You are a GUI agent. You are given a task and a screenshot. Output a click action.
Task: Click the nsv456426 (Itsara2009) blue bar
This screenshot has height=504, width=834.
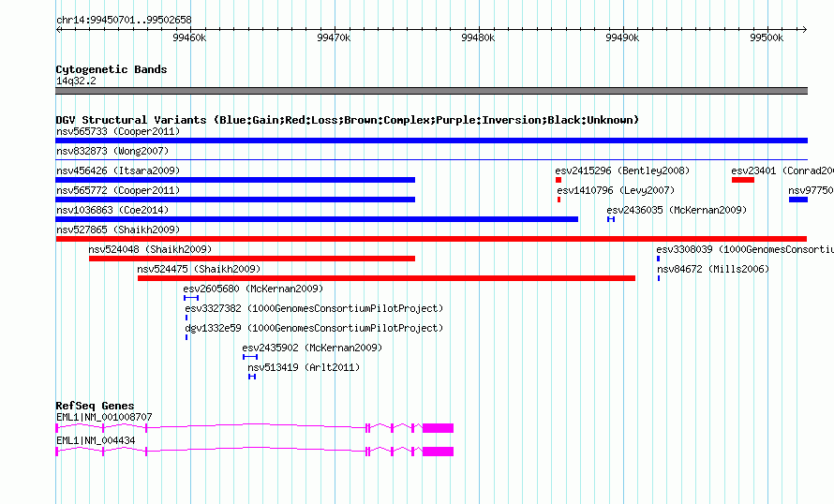[x=235, y=180]
